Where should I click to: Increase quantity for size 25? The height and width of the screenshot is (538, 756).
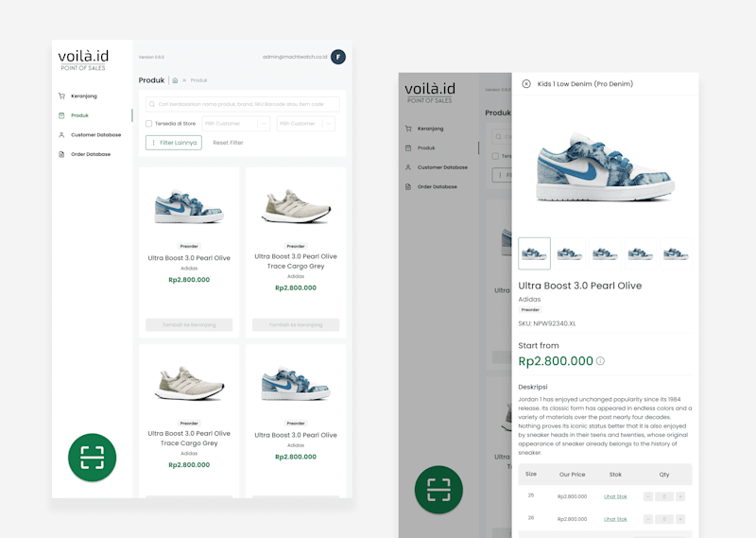[x=680, y=496]
